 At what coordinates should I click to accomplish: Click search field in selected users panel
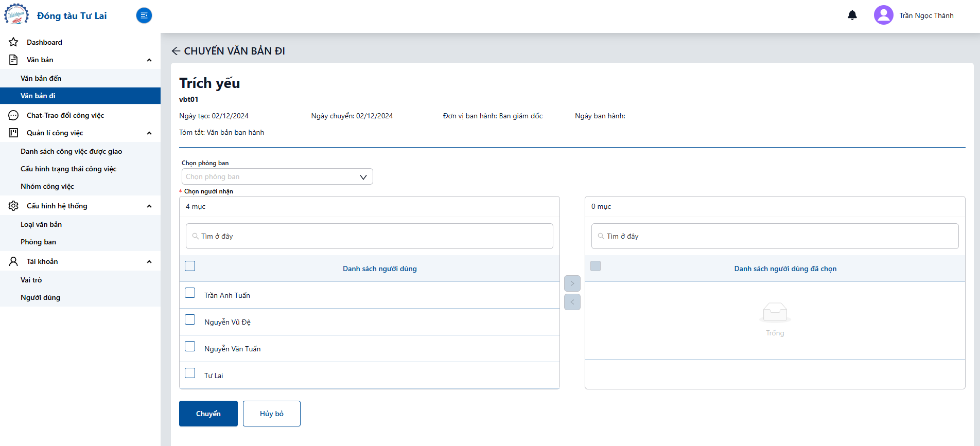775,236
